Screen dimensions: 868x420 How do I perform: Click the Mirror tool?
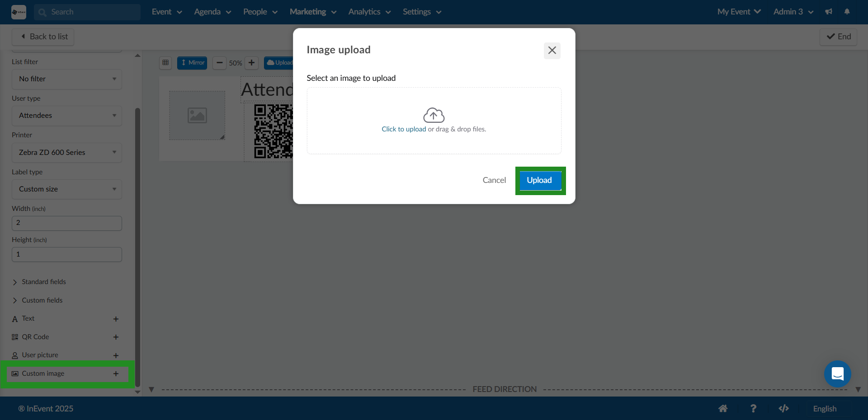coord(192,63)
